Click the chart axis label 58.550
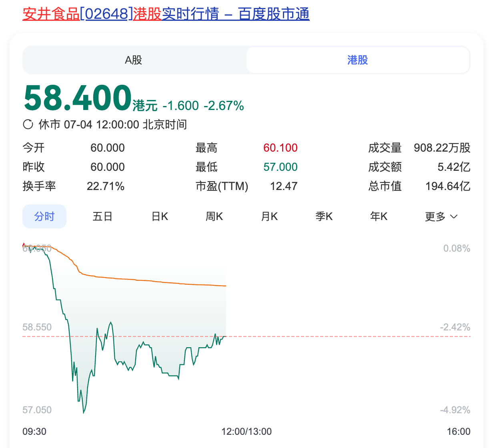 [37, 327]
